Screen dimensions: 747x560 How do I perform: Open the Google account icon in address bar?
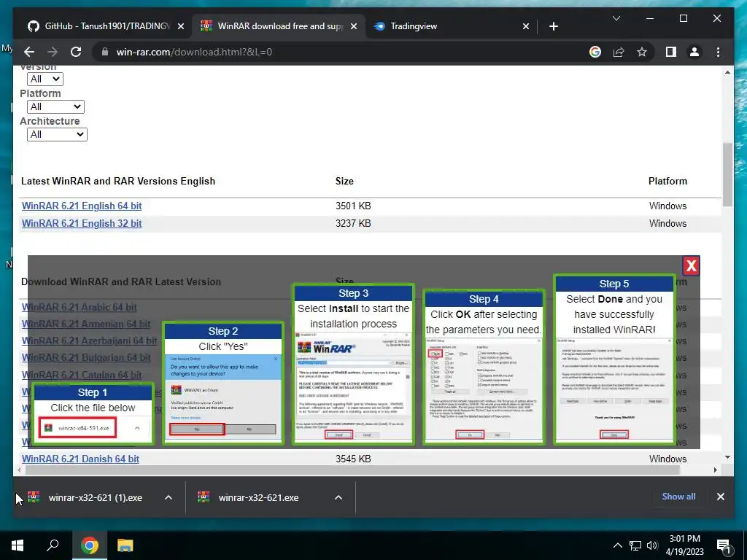[595, 52]
